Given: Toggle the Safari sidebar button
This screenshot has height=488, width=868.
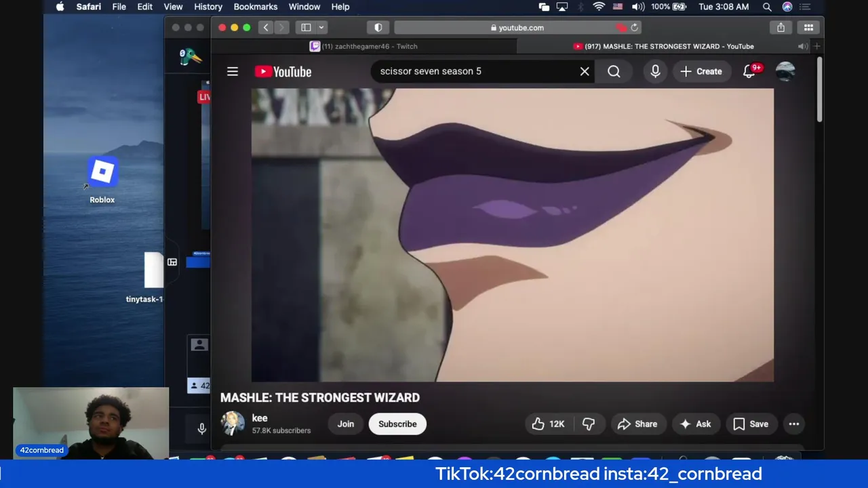Looking at the screenshot, I should tap(306, 28).
